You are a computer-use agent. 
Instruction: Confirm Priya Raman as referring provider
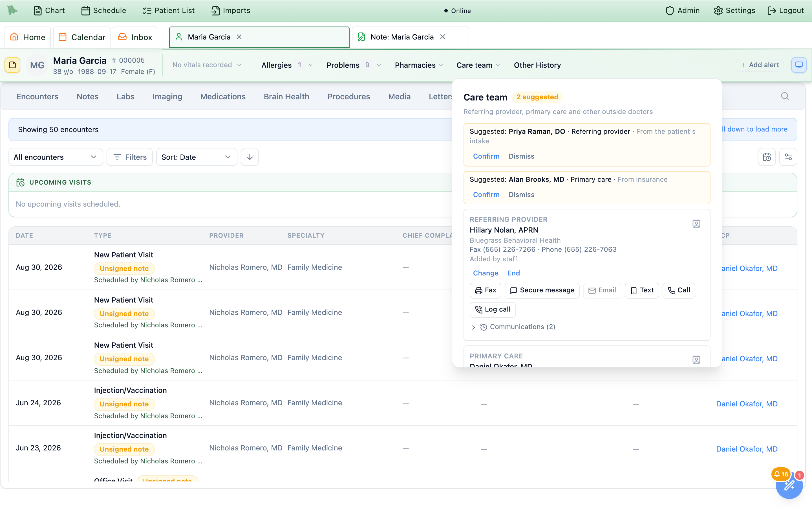pyautogui.click(x=486, y=156)
